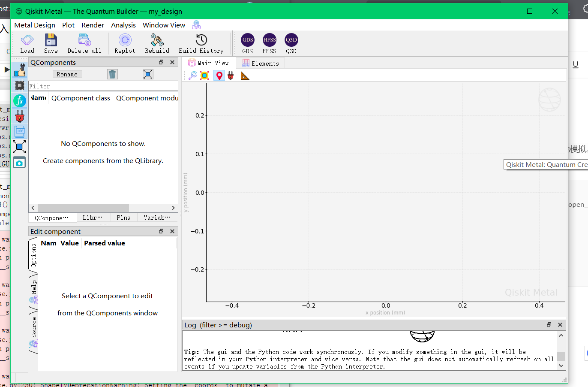Open the HFSS renderer
588x387 pixels.
click(x=270, y=44)
